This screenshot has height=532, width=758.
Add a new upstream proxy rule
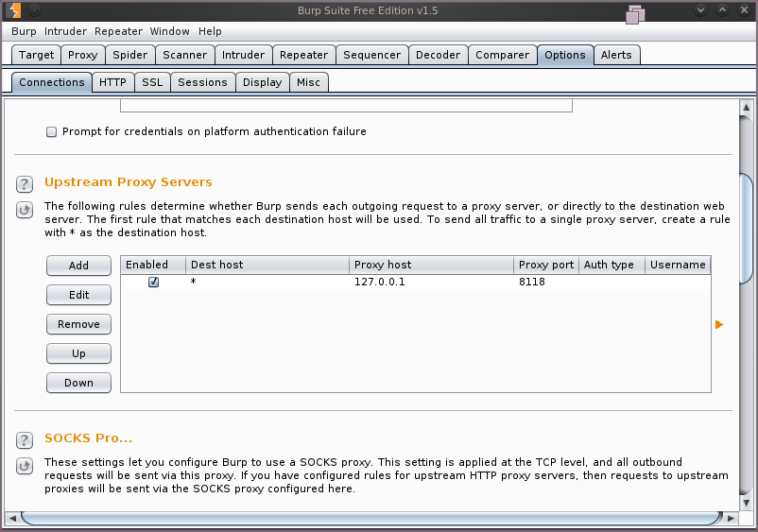coord(78,266)
